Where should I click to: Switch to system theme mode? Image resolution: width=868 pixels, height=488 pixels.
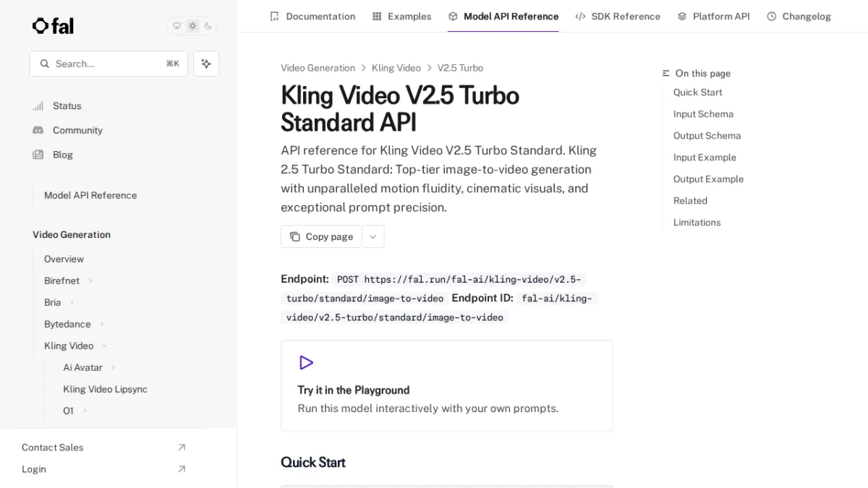click(176, 26)
